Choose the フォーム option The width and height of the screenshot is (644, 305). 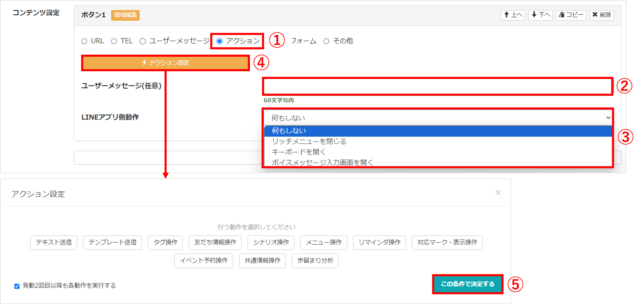304,41
